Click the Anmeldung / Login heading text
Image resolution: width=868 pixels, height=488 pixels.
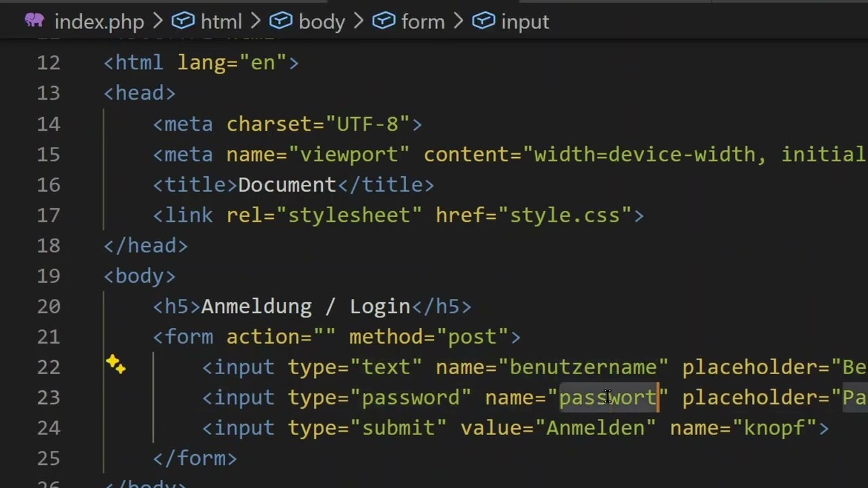point(306,307)
